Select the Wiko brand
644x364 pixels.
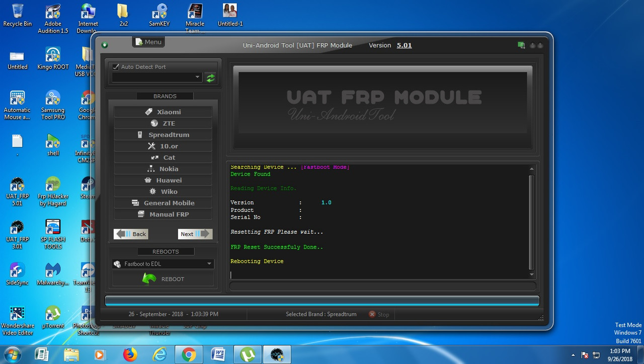(x=163, y=191)
